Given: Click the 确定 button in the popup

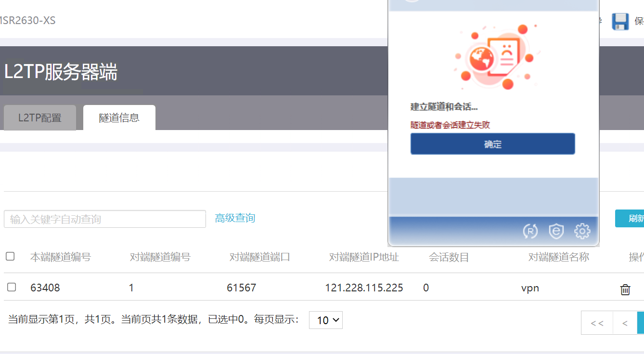Looking at the screenshot, I should coord(493,144).
